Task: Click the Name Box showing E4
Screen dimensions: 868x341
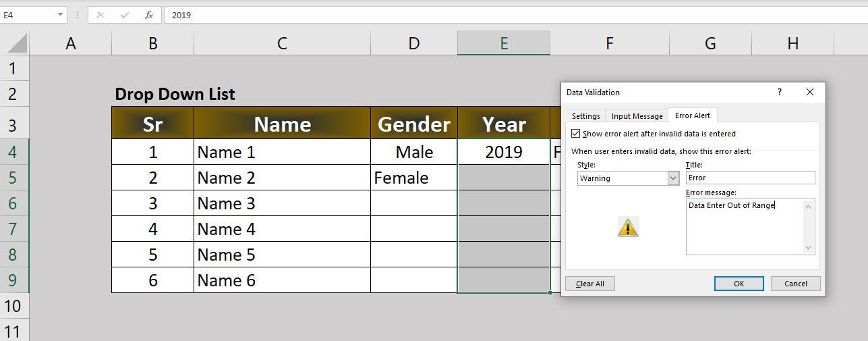Action: coord(27,15)
